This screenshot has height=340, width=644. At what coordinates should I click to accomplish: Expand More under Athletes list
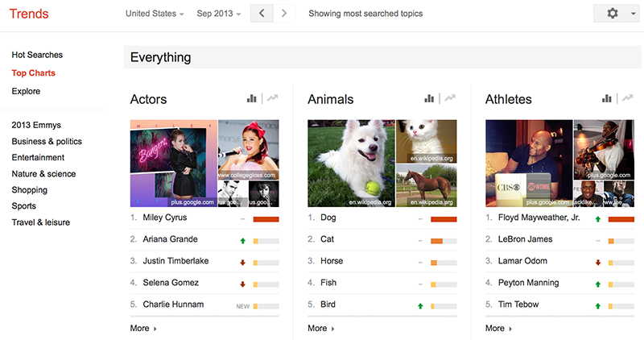[498, 328]
